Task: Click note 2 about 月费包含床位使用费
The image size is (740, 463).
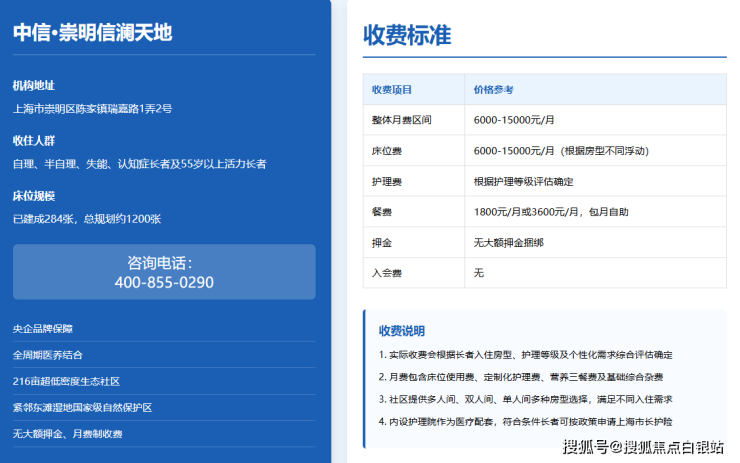Action: point(521,377)
